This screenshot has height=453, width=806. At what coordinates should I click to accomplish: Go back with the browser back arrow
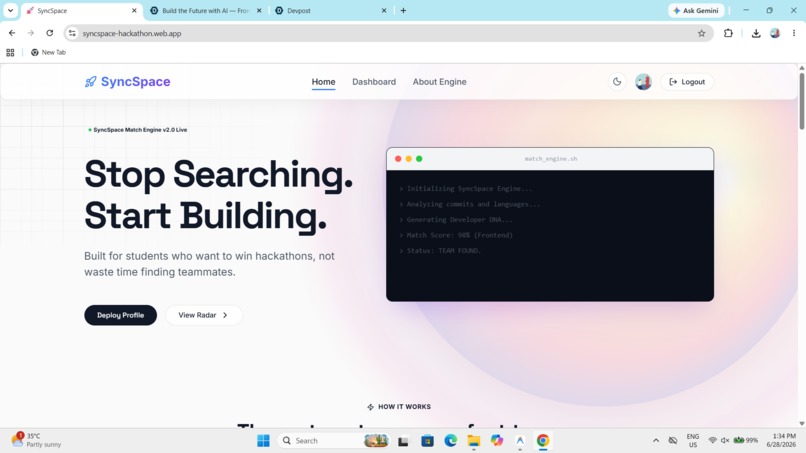pos(12,33)
